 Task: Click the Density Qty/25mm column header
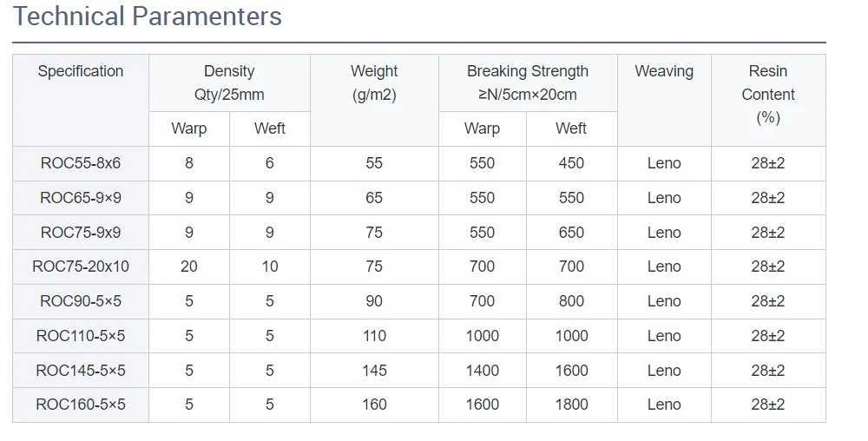pyautogui.click(x=229, y=83)
